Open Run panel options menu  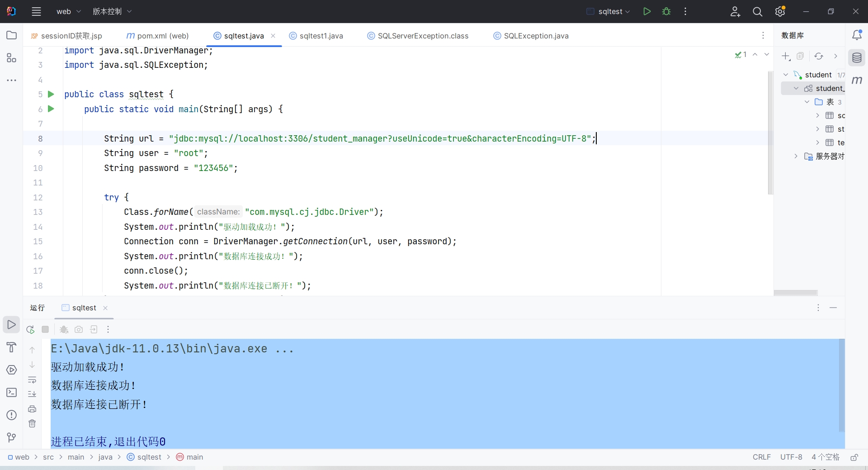(818, 308)
